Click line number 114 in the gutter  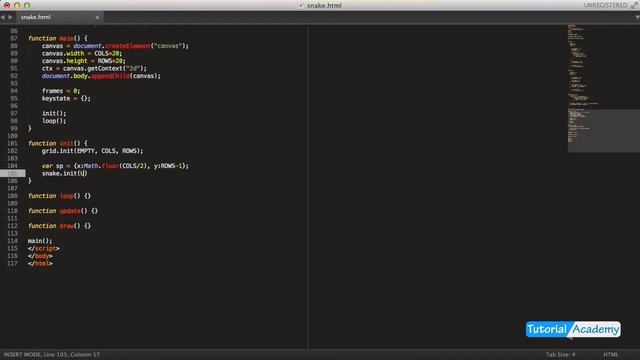coord(12,241)
